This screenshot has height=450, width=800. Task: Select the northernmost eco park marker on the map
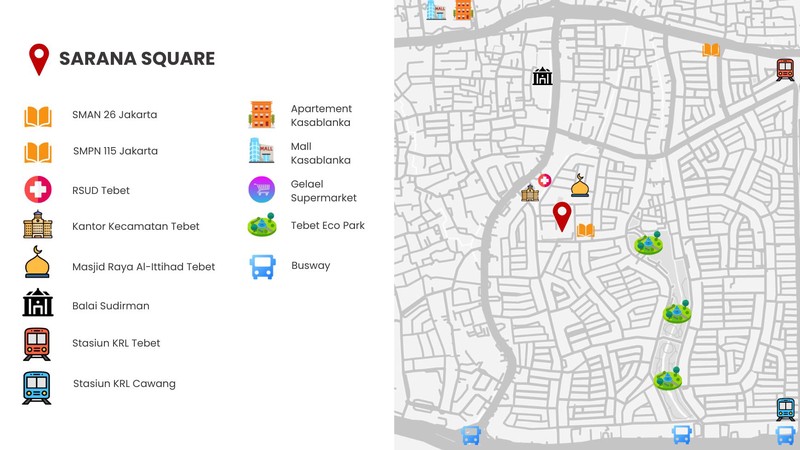point(648,243)
